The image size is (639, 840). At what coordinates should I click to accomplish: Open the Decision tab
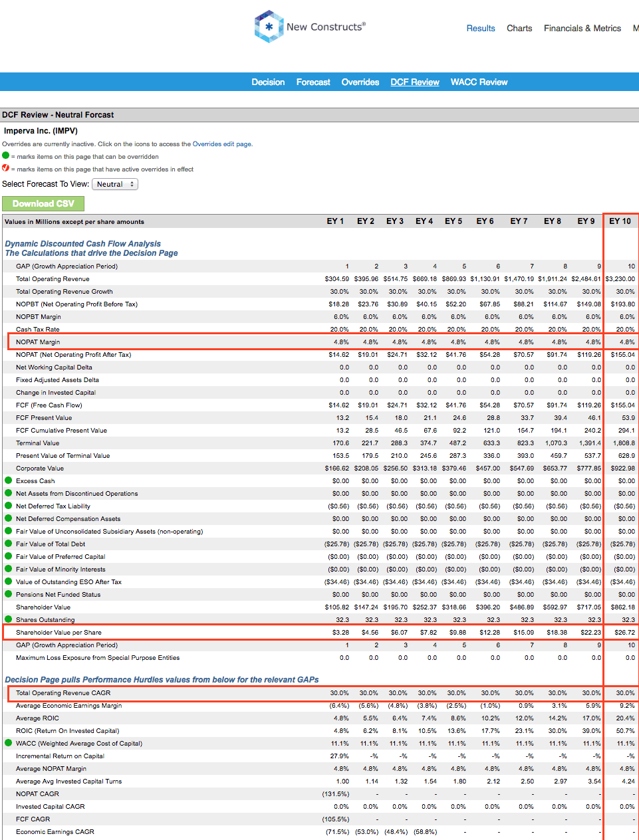click(x=268, y=82)
